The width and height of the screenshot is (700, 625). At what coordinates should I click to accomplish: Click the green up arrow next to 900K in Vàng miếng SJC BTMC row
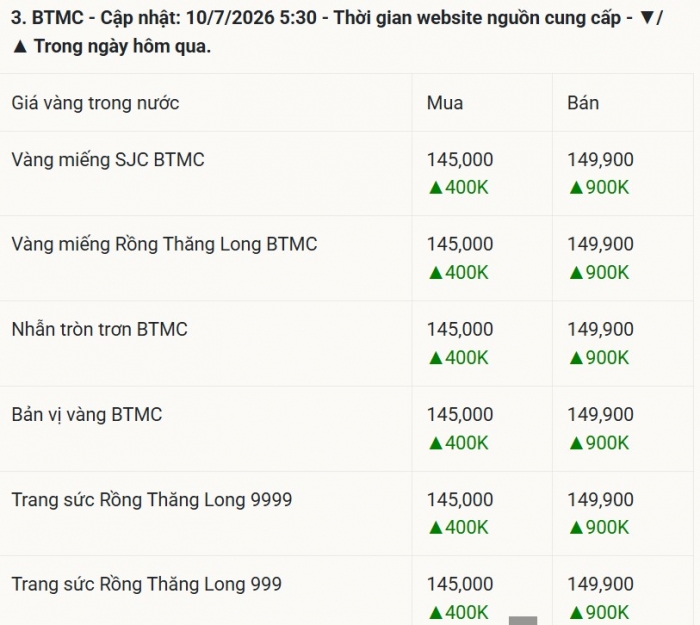[x=576, y=188]
